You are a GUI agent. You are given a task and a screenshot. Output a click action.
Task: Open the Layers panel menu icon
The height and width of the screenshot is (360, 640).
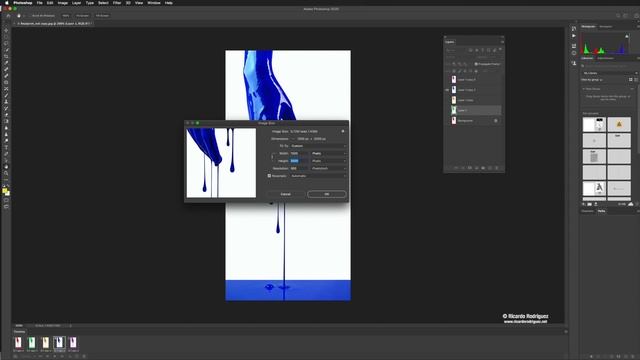point(502,42)
